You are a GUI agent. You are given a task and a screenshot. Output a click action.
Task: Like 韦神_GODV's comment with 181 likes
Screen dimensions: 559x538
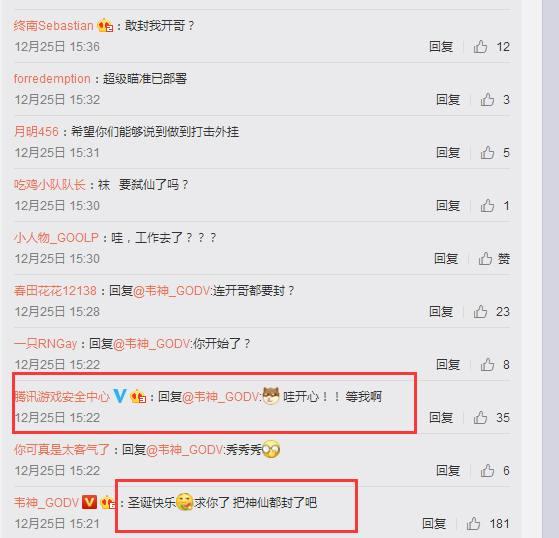tap(473, 524)
